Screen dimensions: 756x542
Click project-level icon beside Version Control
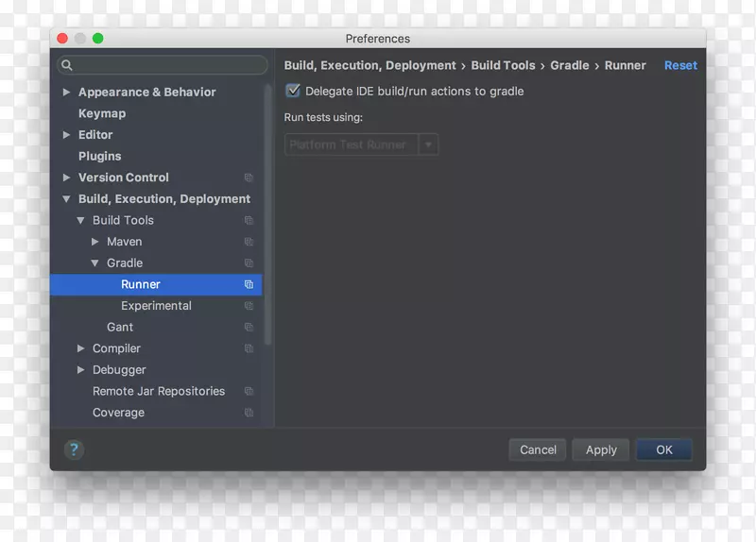[249, 178]
